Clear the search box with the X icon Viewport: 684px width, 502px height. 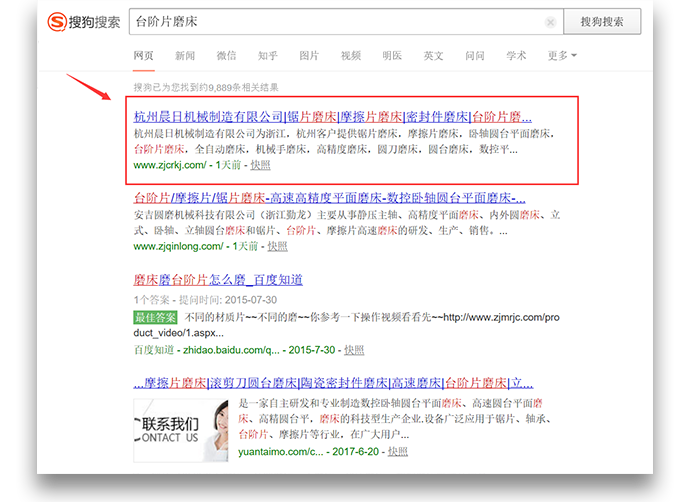[x=551, y=22]
